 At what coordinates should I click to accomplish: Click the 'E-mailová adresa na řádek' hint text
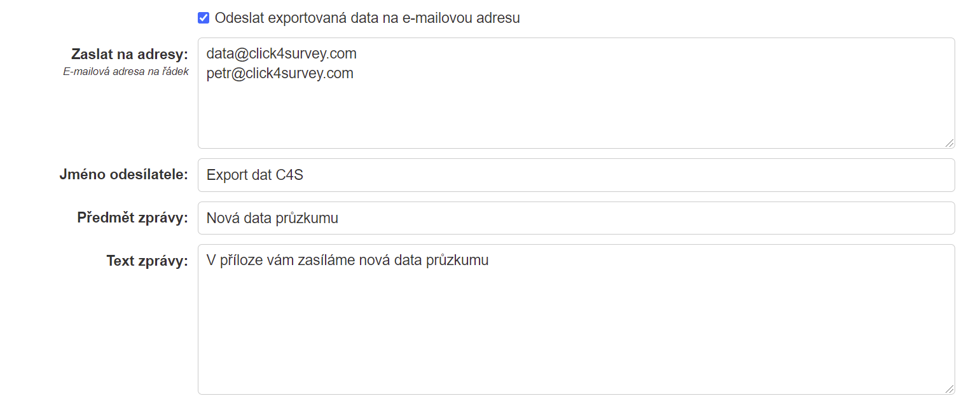point(126,72)
